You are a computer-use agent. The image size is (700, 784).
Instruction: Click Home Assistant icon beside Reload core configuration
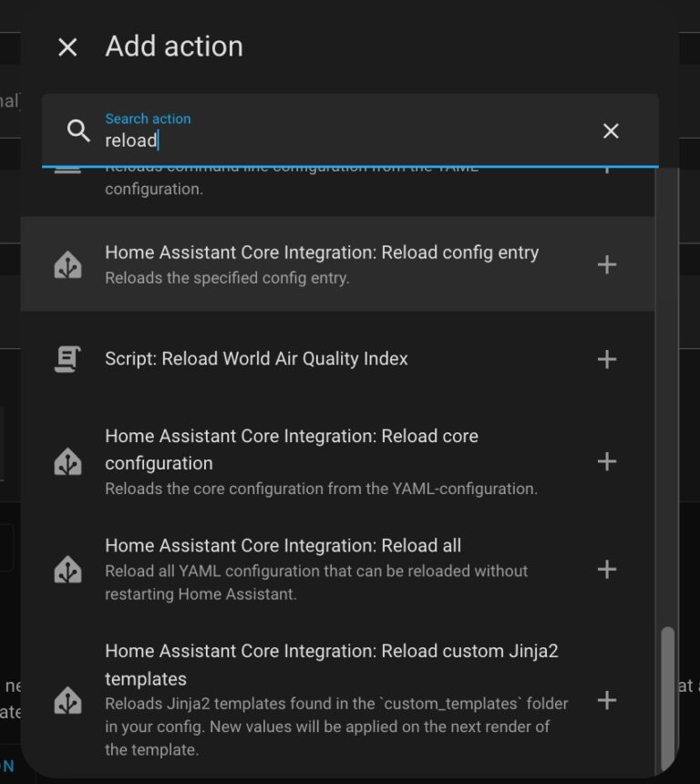[67, 461]
